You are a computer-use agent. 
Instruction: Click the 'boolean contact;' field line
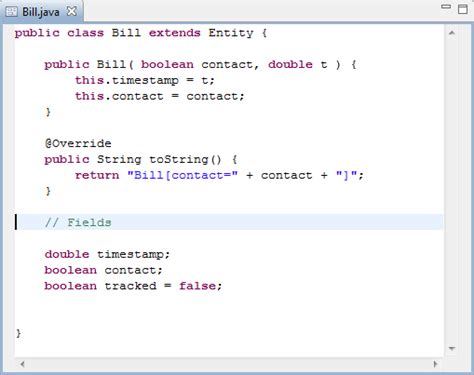103,270
